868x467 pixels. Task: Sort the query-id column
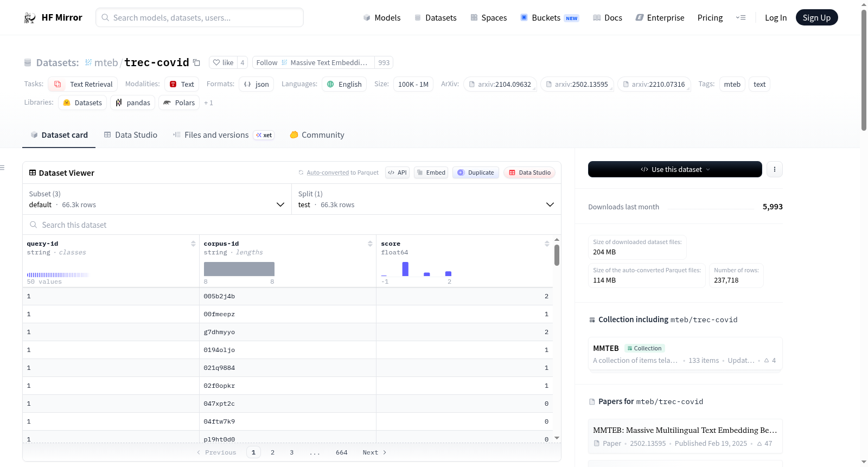193,244
